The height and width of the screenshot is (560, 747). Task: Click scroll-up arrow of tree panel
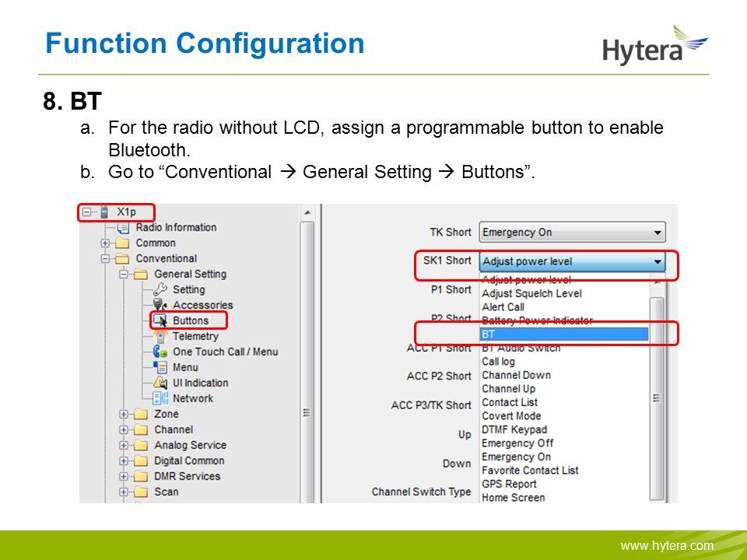click(307, 212)
